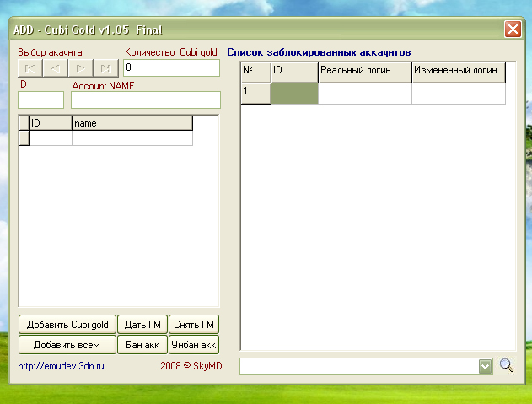Click the first record navigation arrow
The height and width of the screenshot is (404, 532).
coord(30,68)
